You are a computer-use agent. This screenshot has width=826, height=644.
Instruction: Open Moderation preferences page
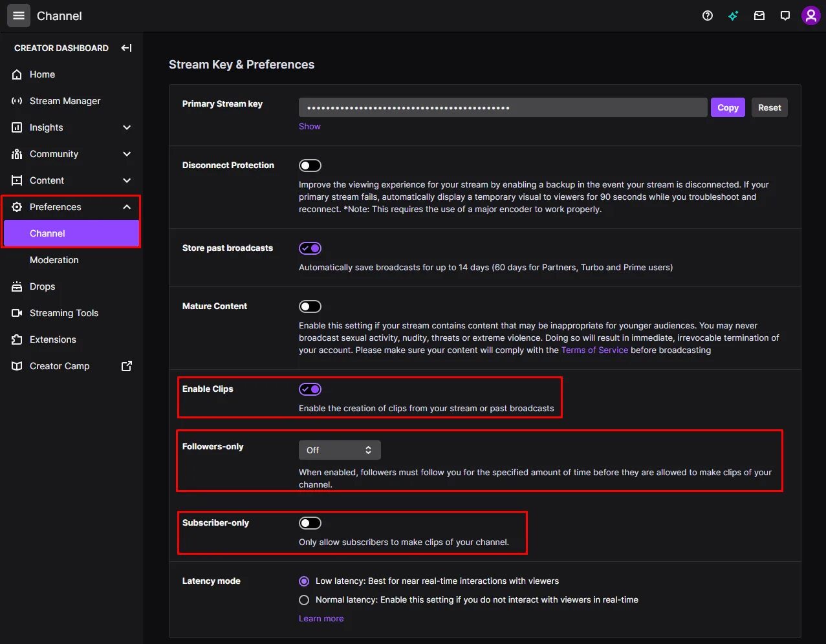click(54, 260)
